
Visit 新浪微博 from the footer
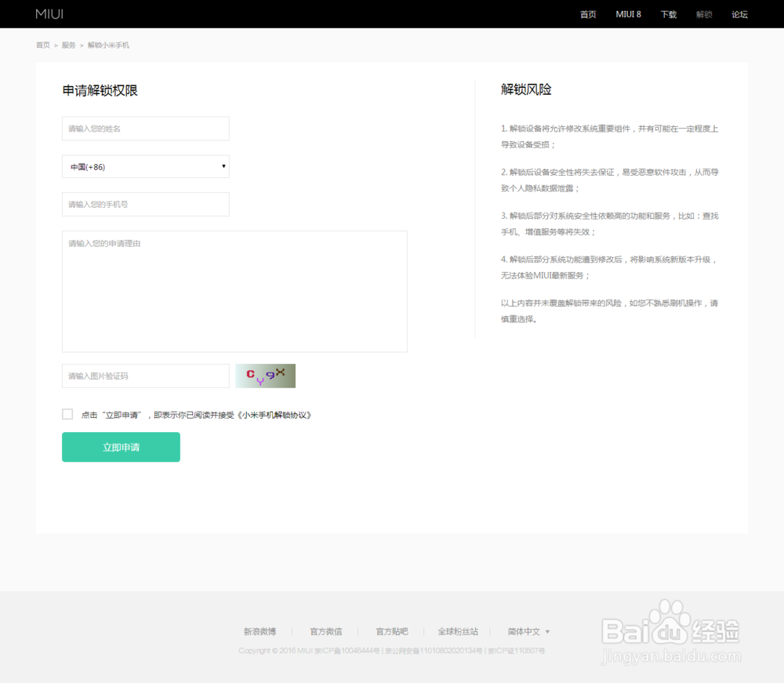click(x=260, y=631)
